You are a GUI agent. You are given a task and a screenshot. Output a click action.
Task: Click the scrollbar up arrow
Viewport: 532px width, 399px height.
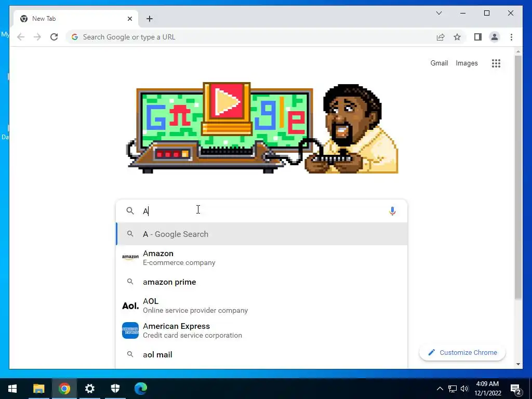518,51
